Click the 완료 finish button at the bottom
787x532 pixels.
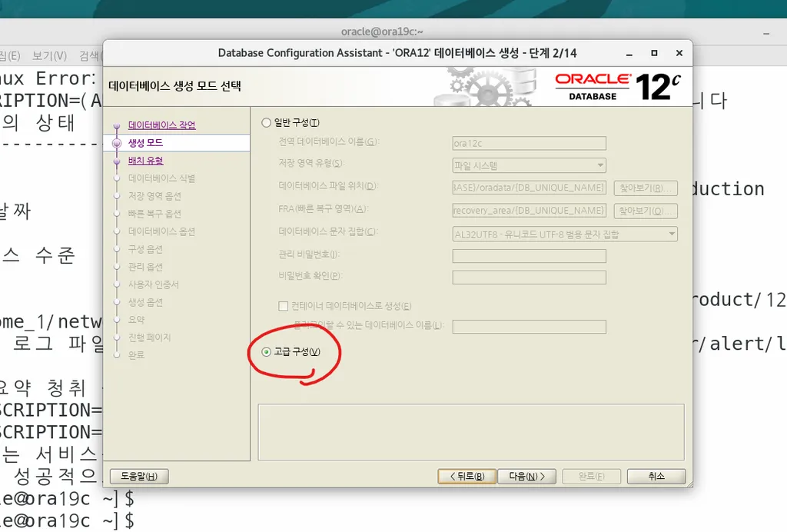pyautogui.click(x=591, y=476)
